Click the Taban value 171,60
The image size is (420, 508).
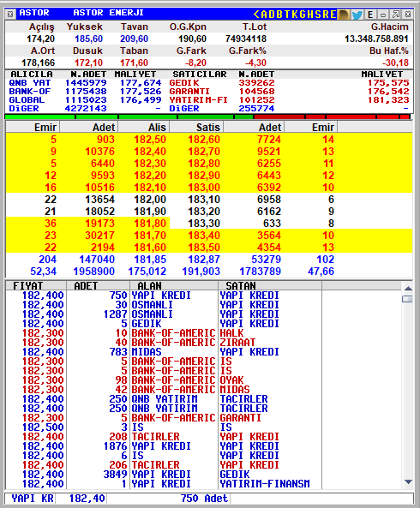pos(134,63)
